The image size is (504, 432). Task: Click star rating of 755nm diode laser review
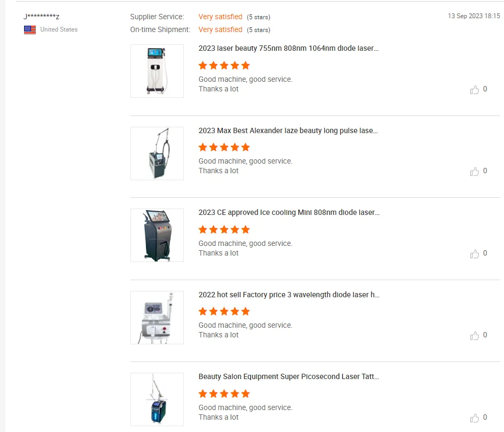tap(224, 66)
